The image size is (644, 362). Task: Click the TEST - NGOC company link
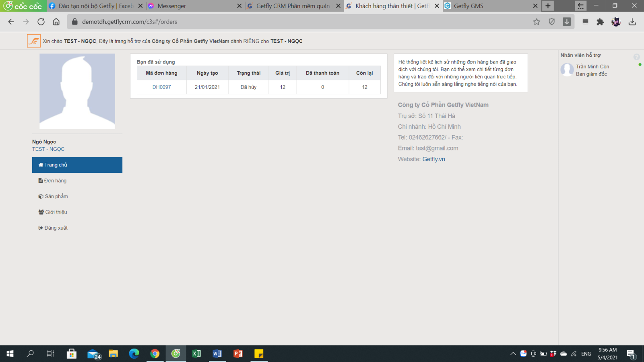click(x=48, y=149)
